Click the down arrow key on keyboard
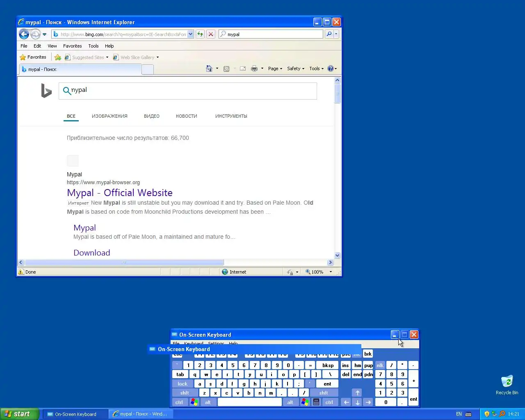525x420 pixels. (357, 402)
